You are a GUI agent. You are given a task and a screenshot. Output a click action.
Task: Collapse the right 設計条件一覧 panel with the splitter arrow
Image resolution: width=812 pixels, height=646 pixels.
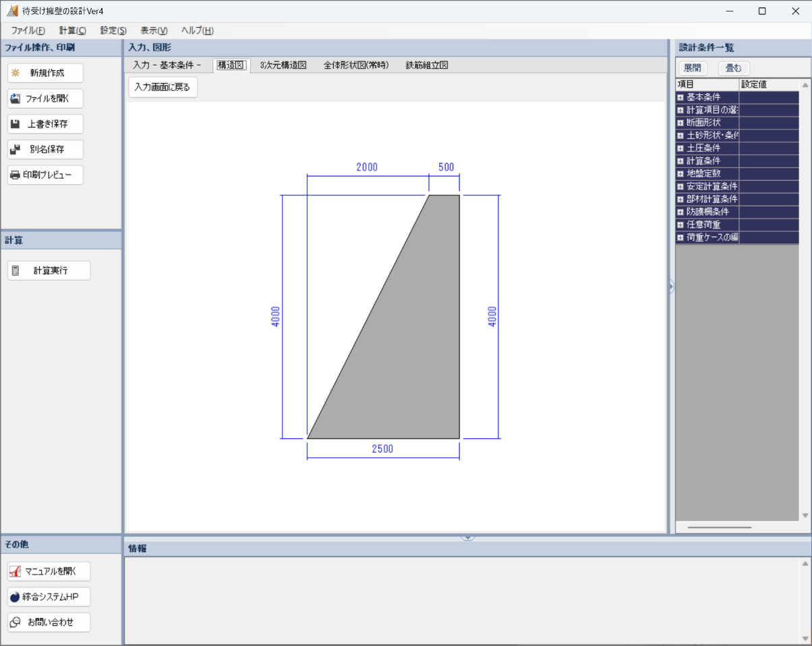click(x=671, y=287)
